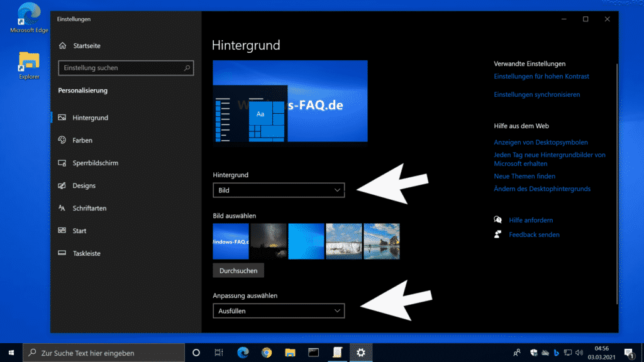Expand the Hintergrund dropdown showing Bild

(279, 190)
